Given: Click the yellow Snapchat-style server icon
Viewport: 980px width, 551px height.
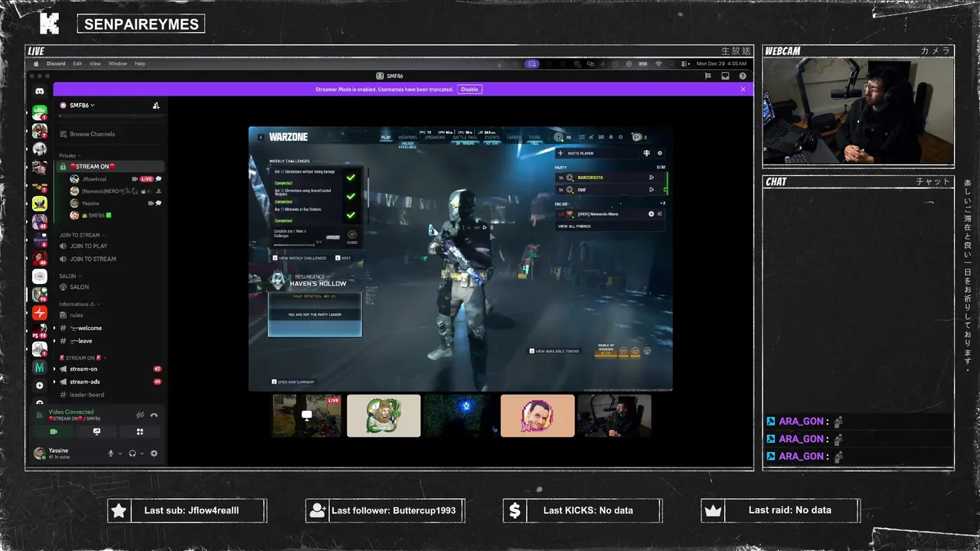Looking at the screenshot, I should pos(40,204).
